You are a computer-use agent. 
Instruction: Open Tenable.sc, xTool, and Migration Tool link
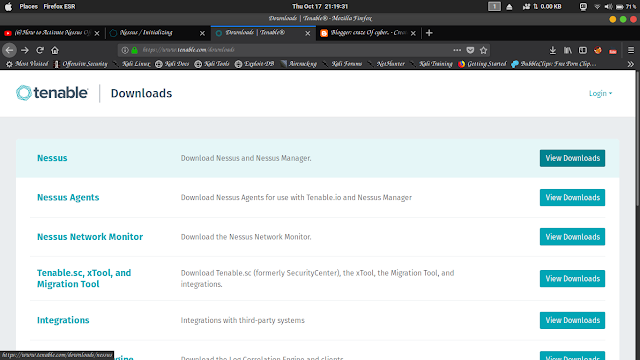pyautogui.click(x=84, y=278)
